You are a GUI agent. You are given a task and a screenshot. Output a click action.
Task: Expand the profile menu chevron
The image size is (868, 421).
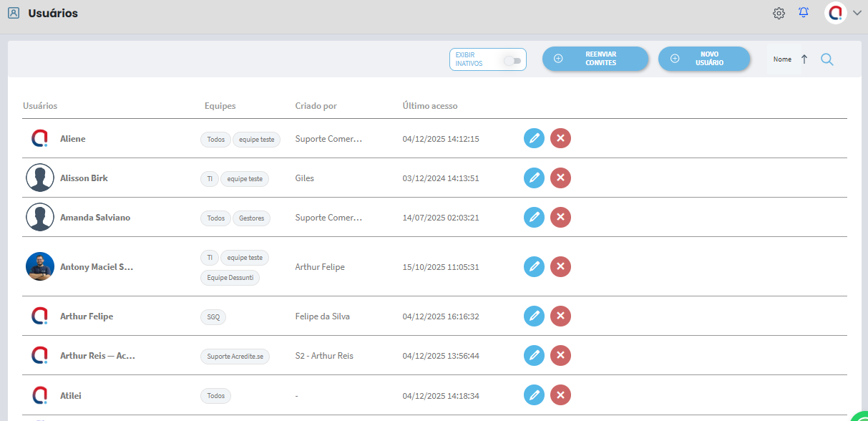pyautogui.click(x=857, y=14)
